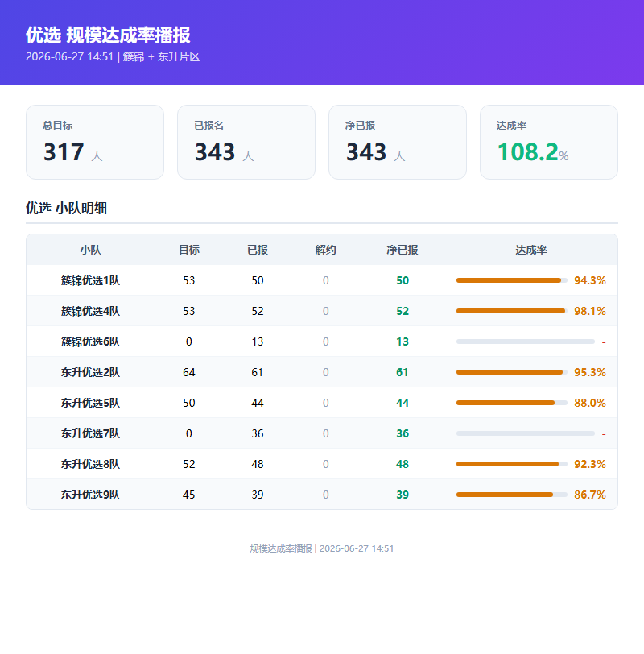
Task: Click 目标 value 64 for 东升优选2队
Action: click(189, 372)
